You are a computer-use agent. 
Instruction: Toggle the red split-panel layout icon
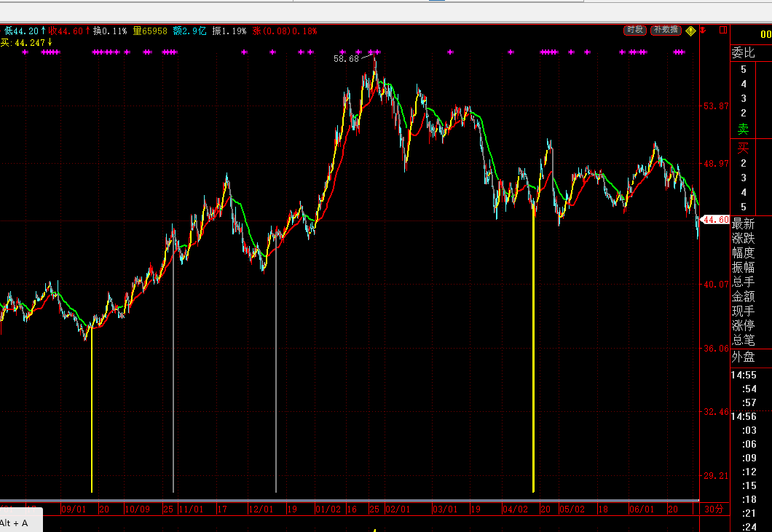(x=723, y=30)
